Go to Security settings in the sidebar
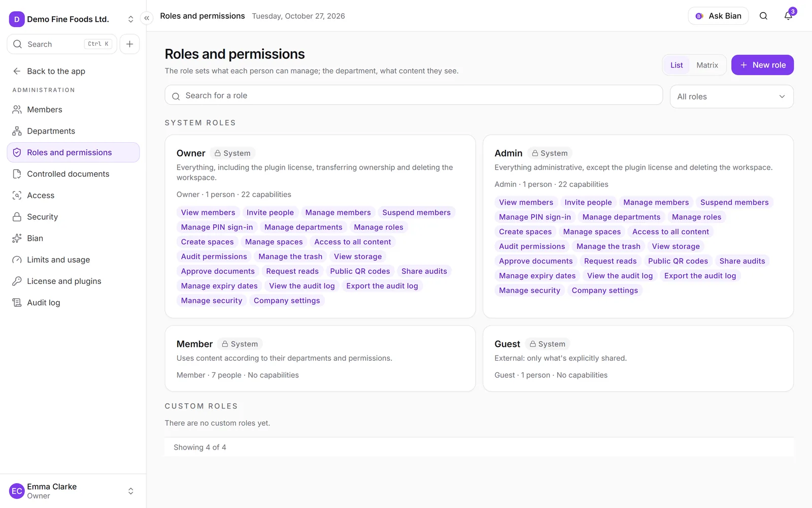812x508 pixels. point(73,217)
